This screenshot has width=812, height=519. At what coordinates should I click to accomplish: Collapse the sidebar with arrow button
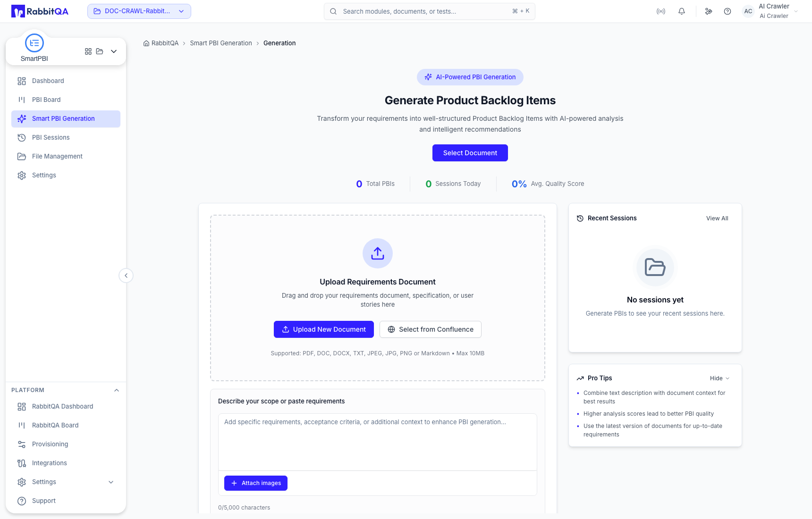(126, 276)
